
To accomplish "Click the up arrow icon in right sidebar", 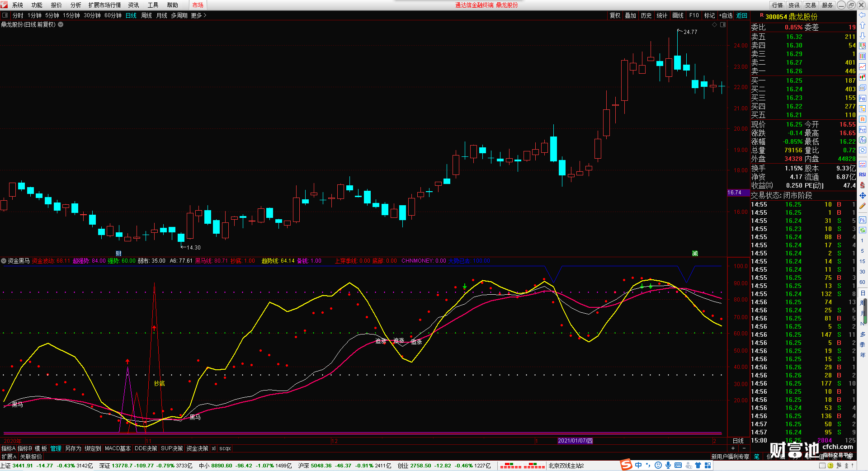I will coord(862,25).
